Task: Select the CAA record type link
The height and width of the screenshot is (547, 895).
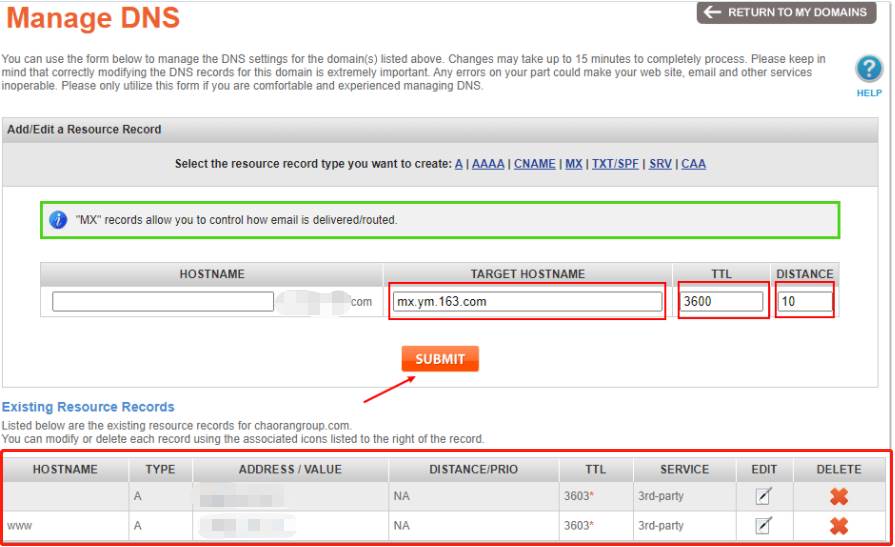Action: click(694, 164)
